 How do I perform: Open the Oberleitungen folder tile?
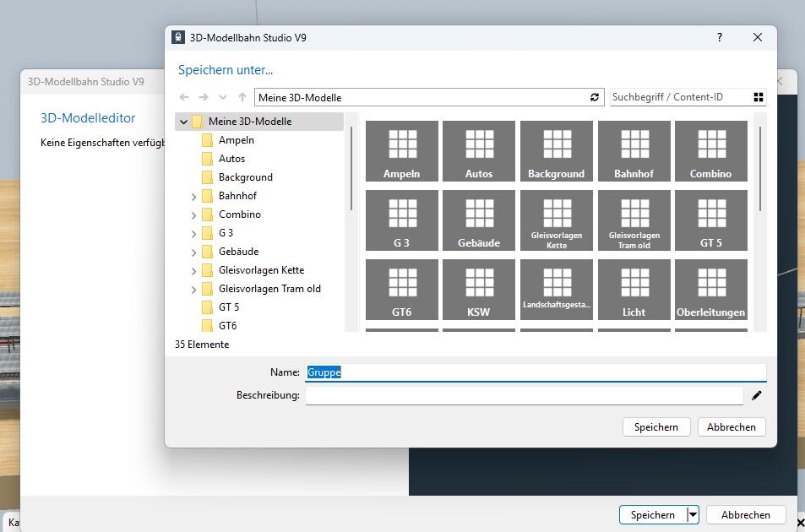click(711, 290)
